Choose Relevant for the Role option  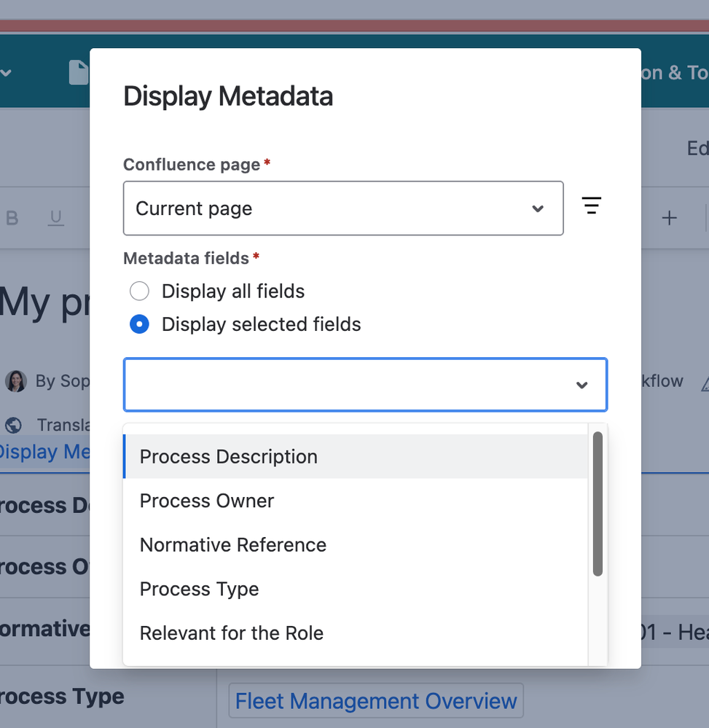(355, 633)
